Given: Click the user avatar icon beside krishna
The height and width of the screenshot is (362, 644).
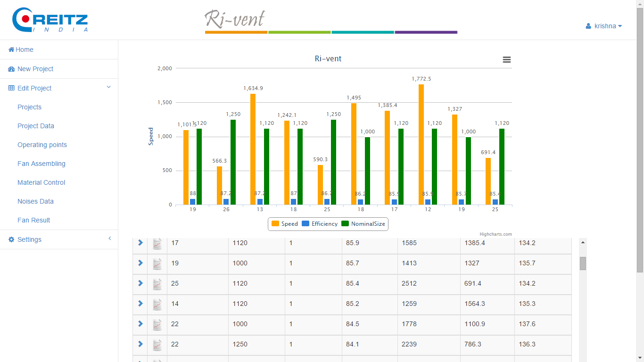Looking at the screenshot, I should click(x=588, y=26).
